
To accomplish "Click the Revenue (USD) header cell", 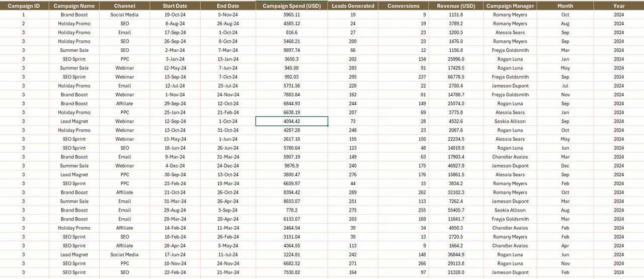I will 456,6.
